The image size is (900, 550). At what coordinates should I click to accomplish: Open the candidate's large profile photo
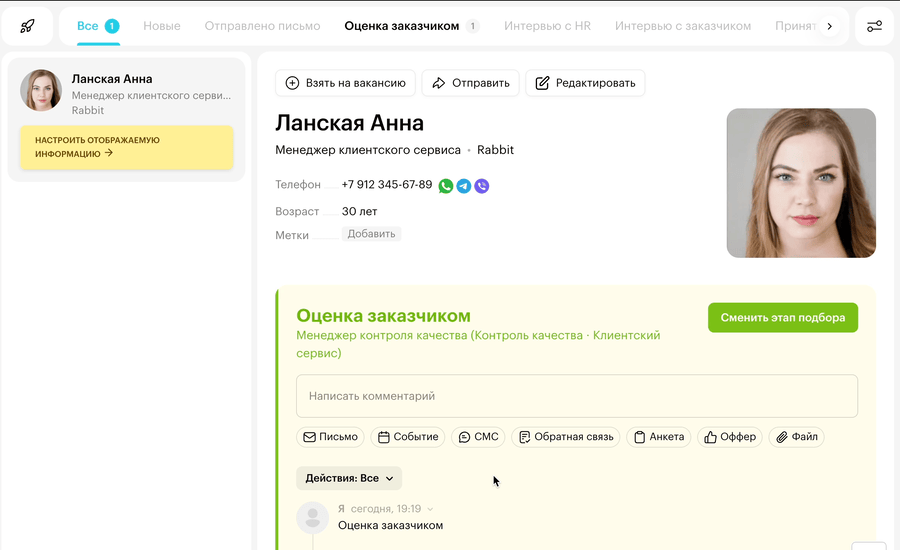click(801, 183)
